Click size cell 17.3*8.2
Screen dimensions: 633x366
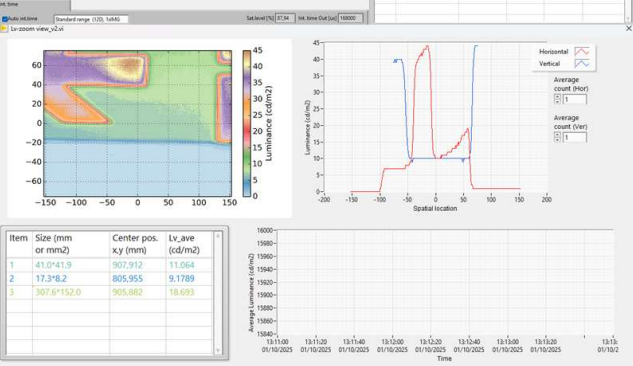71,279
